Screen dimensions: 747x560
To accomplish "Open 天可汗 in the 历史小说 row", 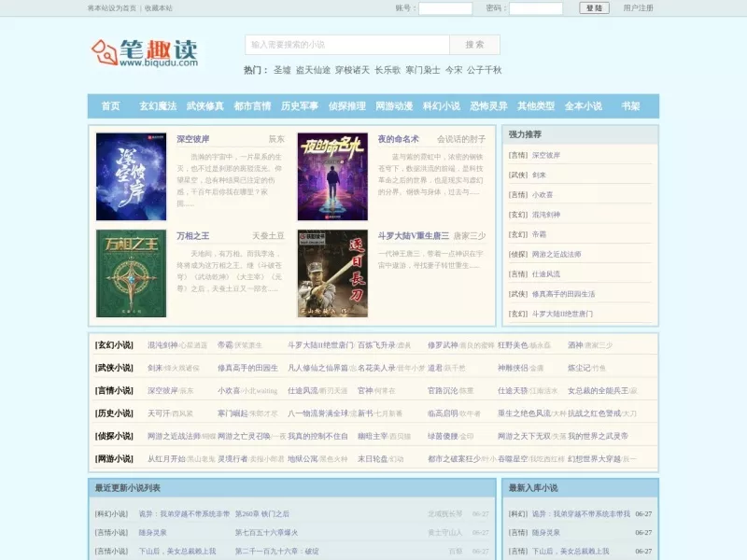I will pos(159,413).
